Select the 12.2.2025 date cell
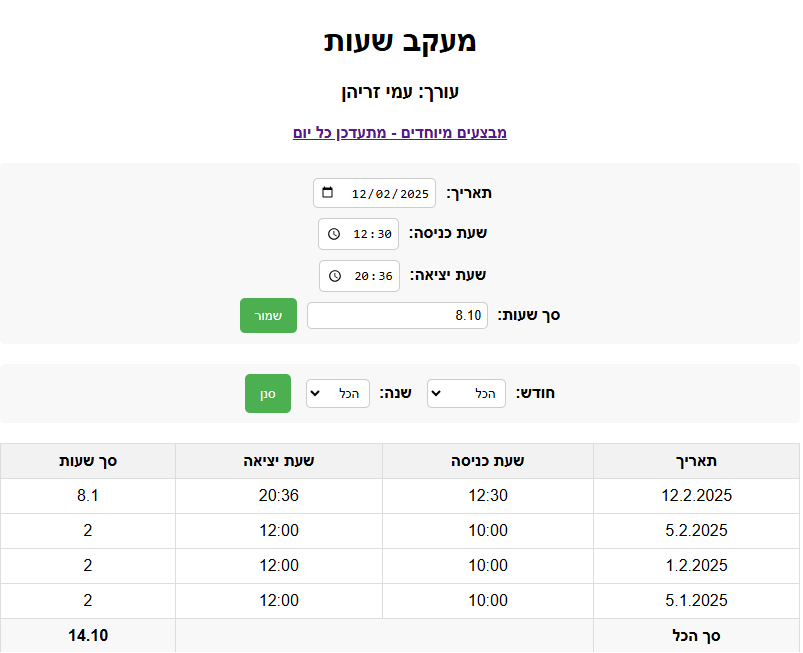The image size is (803, 653). 696,496
